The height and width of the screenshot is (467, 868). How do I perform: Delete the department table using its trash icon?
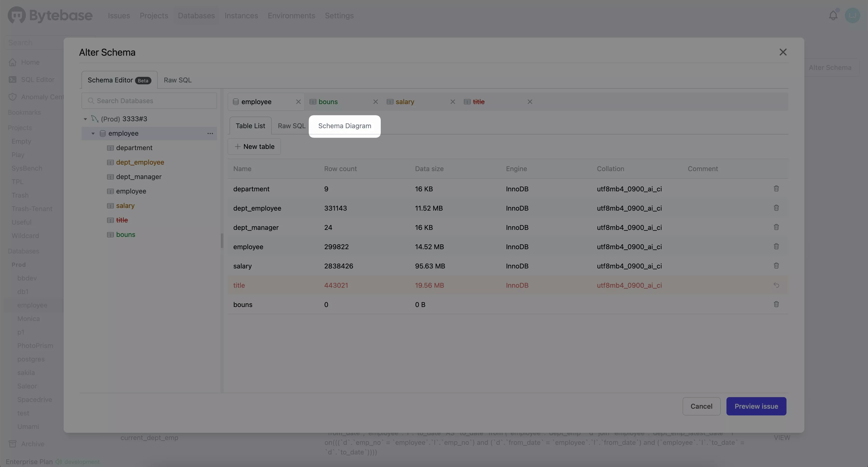point(776,188)
